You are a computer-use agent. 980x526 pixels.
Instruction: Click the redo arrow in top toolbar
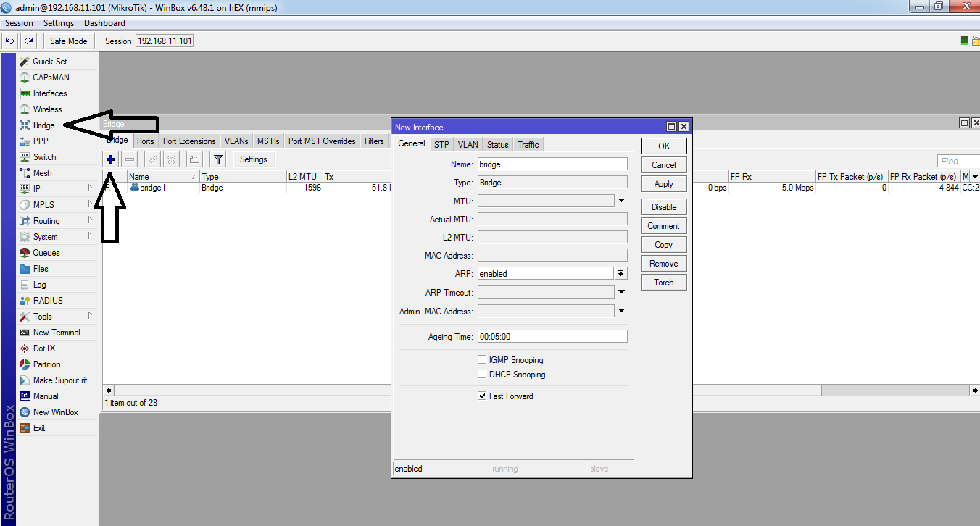coord(28,41)
